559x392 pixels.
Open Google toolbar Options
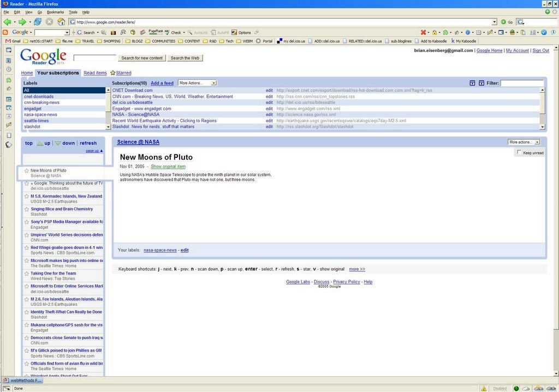(241, 32)
